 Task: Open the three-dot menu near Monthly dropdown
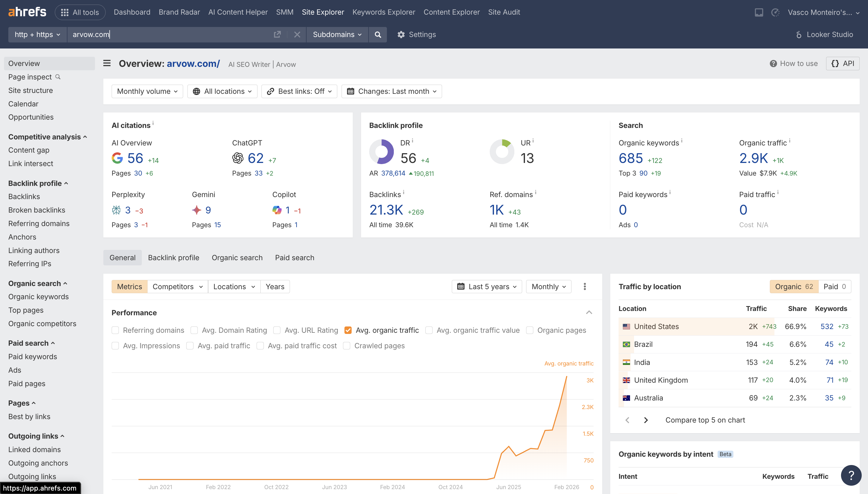pos(584,286)
